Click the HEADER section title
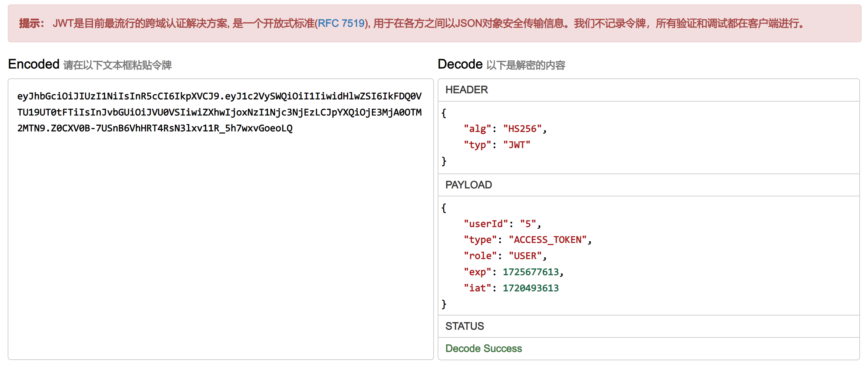This screenshot has height=368, width=868. coord(466,90)
